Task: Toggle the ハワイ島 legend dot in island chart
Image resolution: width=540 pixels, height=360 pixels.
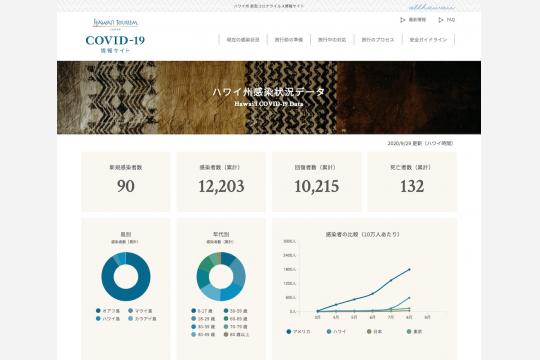Action: pos(98,319)
